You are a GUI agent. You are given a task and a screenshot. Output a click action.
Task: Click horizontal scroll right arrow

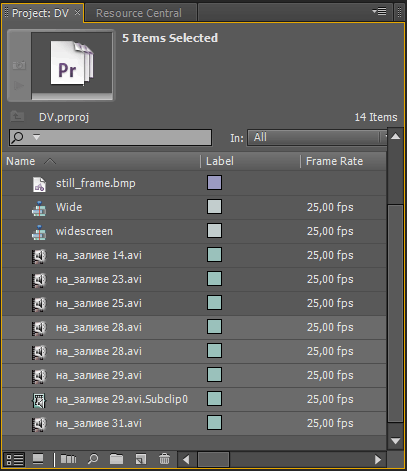pyautogui.click(x=378, y=460)
